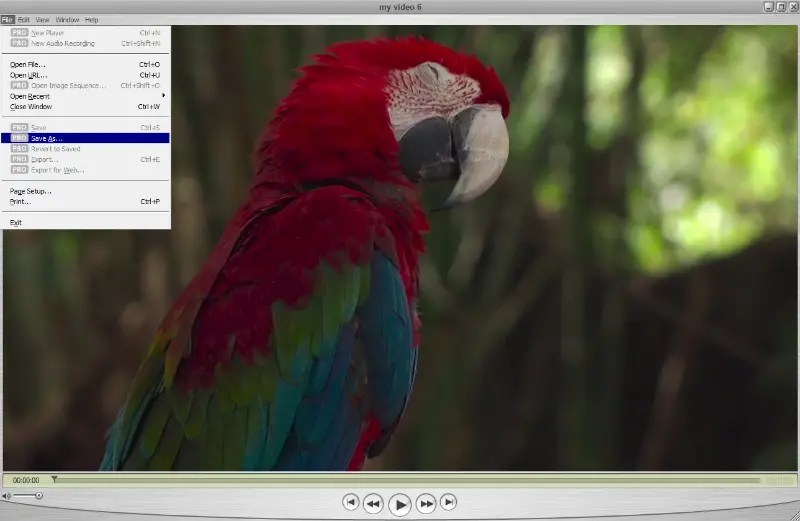Open the Edit menu
This screenshot has width=800, height=521.
pyautogui.click(x=23, y=20)
